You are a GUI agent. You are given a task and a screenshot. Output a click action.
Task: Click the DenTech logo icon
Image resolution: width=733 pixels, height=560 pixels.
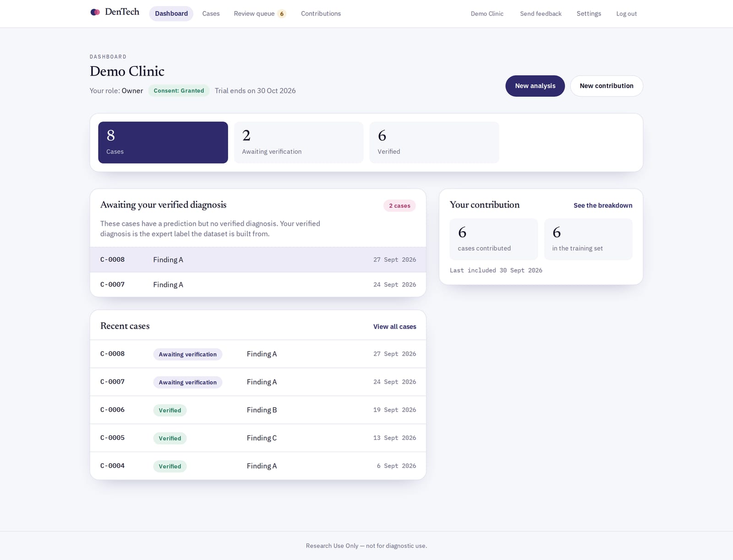pos(95,12)
